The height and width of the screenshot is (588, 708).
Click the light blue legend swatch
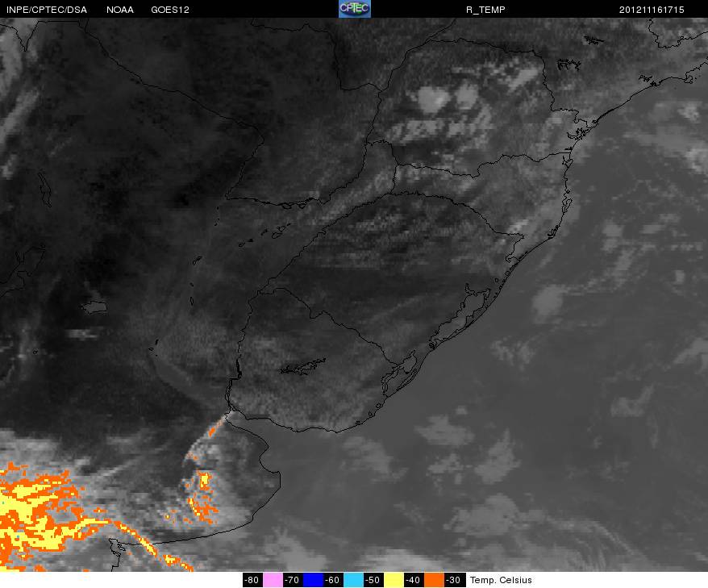click(353, 580)
